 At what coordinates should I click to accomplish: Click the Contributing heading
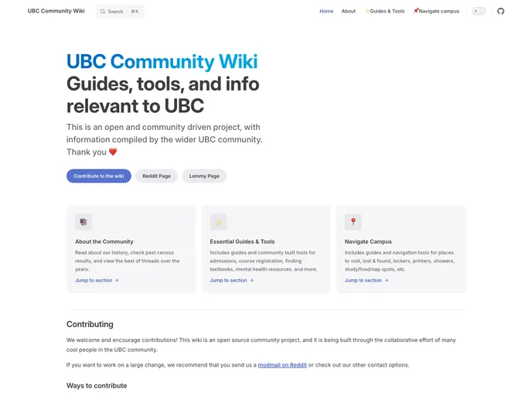90,324
